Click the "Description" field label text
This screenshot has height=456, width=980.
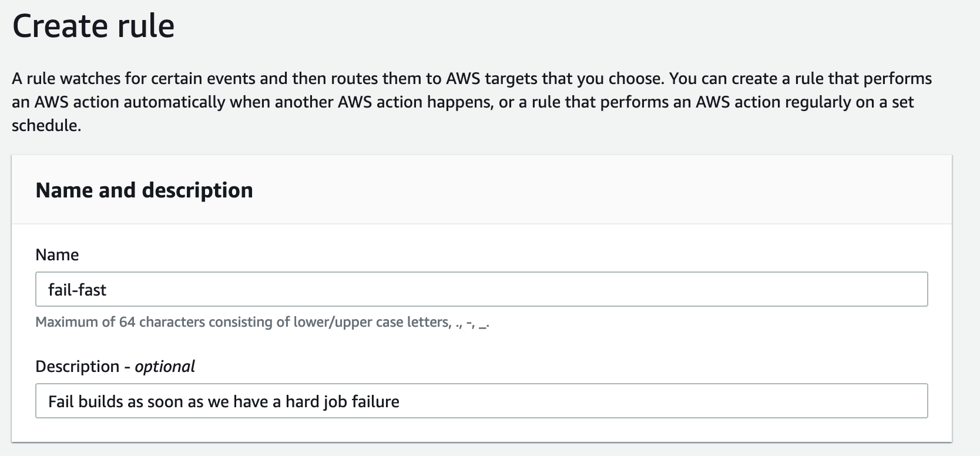[x=77, y=366]
